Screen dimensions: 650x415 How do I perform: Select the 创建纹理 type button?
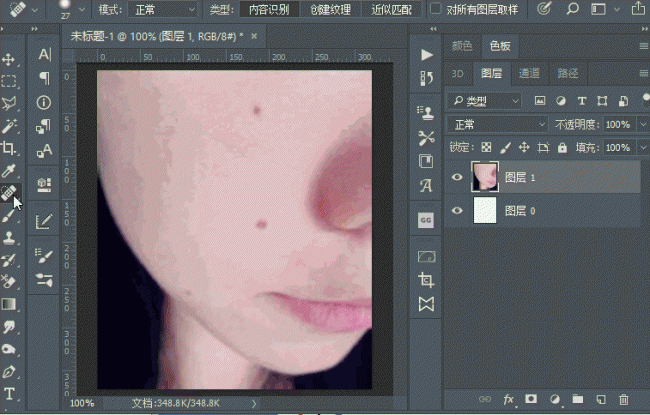point(330,9)
